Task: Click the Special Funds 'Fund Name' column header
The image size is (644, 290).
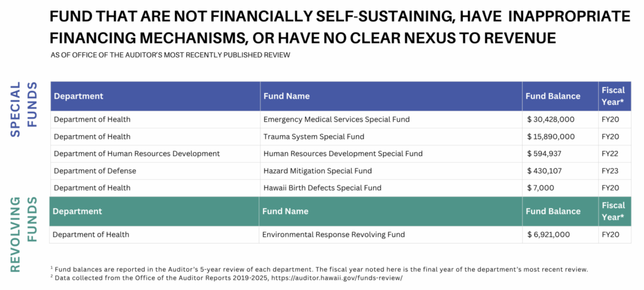Action: coord(287,96)
